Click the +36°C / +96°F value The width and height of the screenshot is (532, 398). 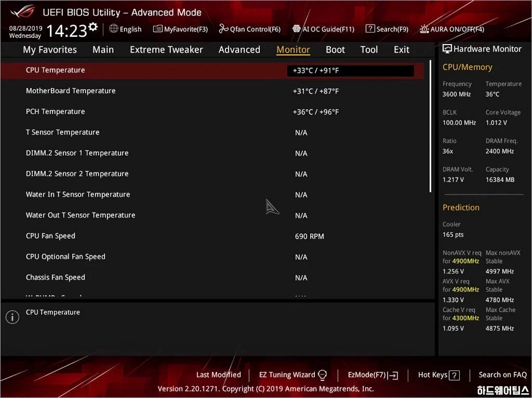(315, 112)
